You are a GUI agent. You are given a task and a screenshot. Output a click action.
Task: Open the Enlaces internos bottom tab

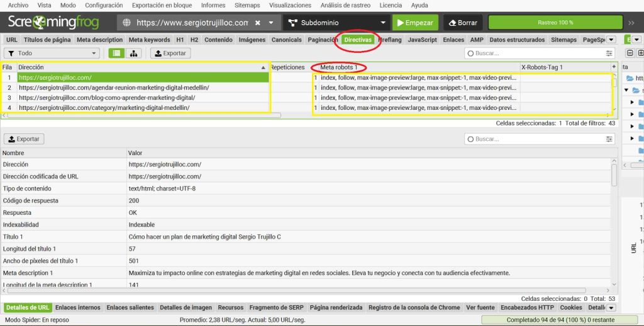click(x=77, y=308)
